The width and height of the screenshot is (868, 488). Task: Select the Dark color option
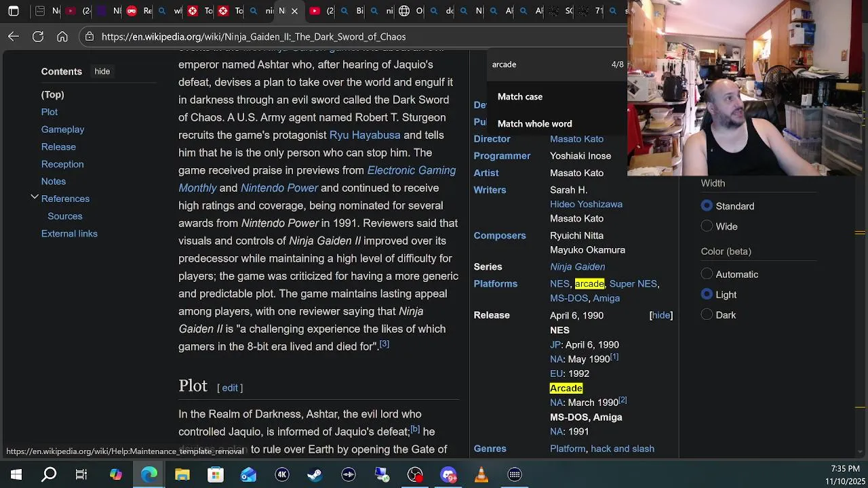point(707,315)
